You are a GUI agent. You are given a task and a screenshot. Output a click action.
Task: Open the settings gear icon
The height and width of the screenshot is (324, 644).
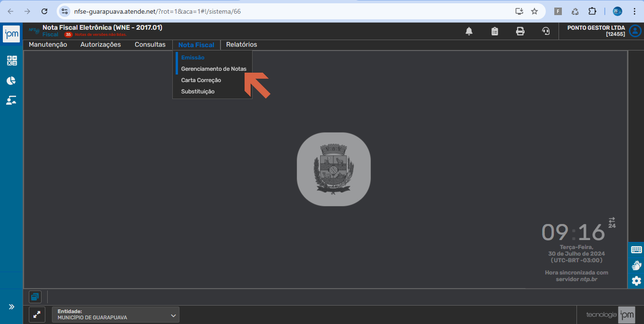(636, 281)
